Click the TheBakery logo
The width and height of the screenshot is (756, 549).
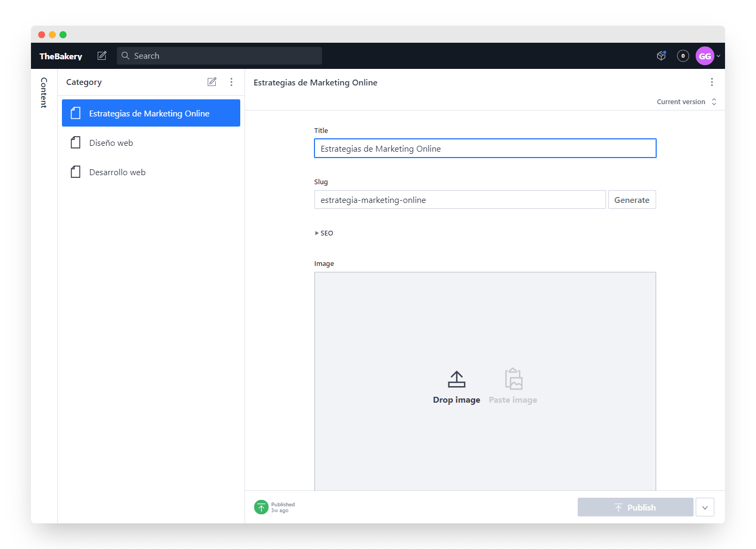coord(61,56)
